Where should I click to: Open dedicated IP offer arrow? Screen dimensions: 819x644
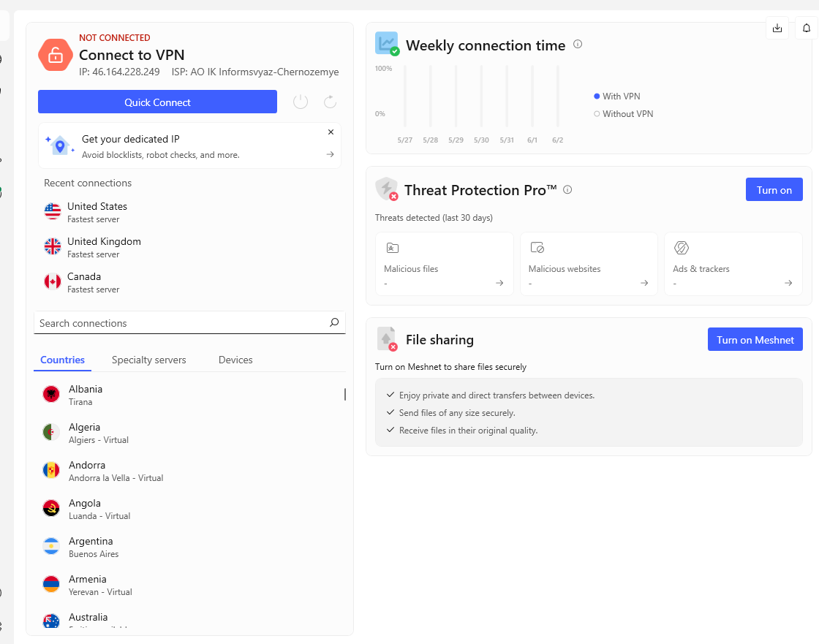pos(330,154)
